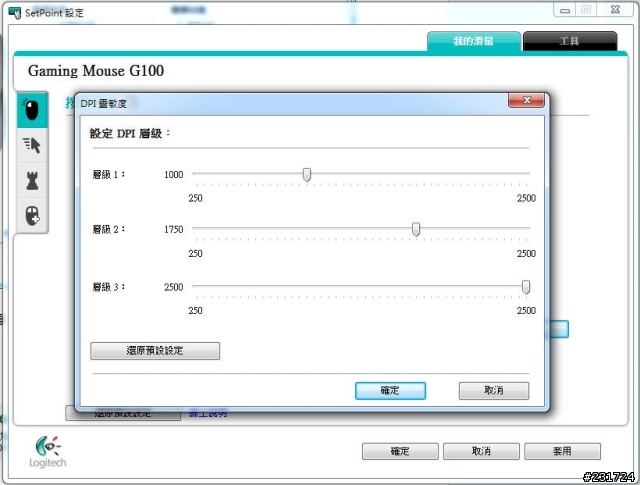This screenshot has height=485, width=640.
Task: Cancel the DPI dialog with 取消
Action: click(494, 391)
